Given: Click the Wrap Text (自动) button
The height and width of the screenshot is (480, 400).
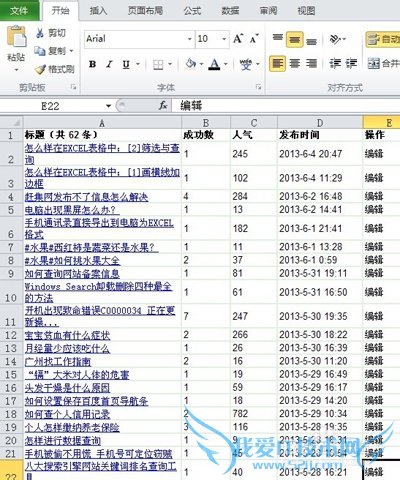Looking at the screenshot, I should (x=383, y=39).
